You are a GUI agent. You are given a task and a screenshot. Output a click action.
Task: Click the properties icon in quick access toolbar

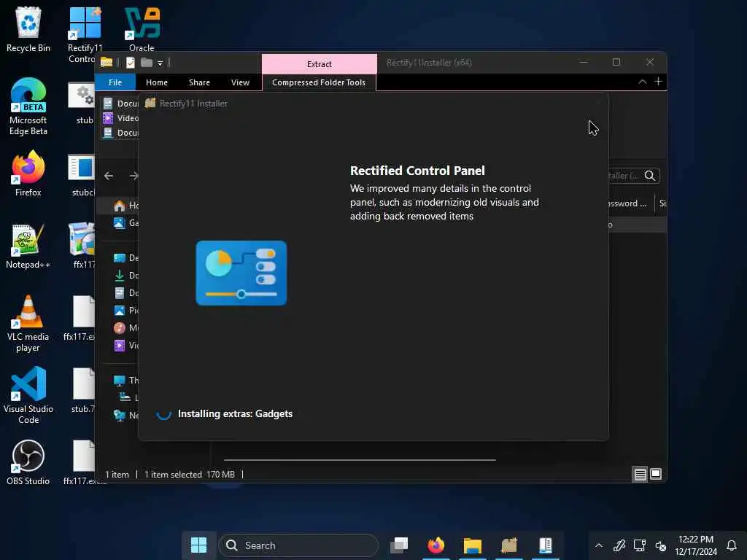[131, 63]
